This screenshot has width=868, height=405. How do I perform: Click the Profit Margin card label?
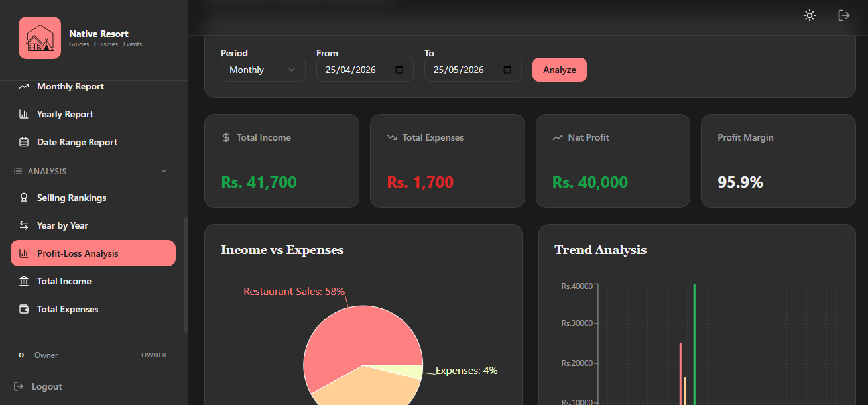(x=745, y=137)
